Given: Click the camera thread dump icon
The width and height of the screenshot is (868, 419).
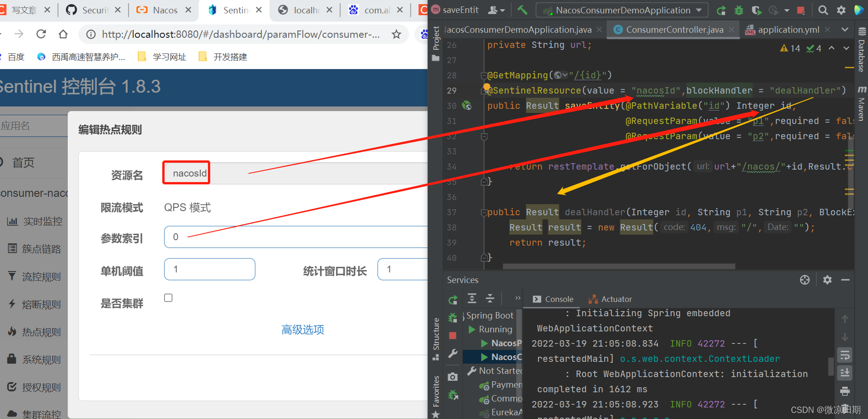Looking at the screenshot, I should pos(453,377).
